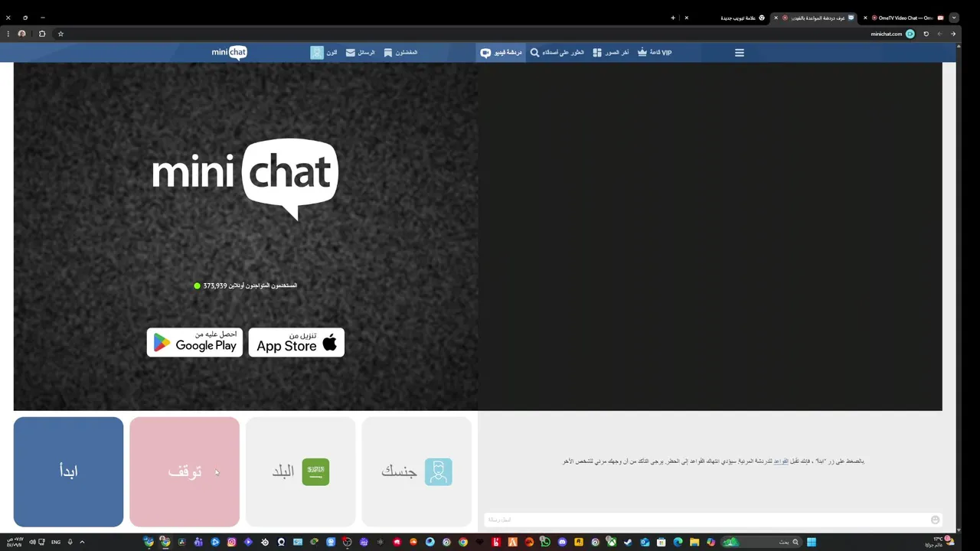Click the video chat bubble icon
Screen dimensions: 980x551
pyautogui.click(x=485, y=53)
